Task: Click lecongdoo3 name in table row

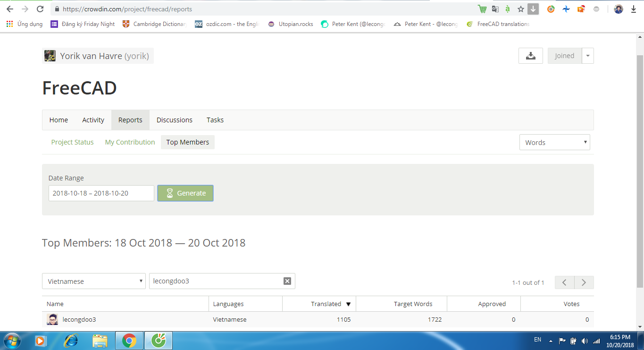Action: pyautogui.click(x=79, y=320)
